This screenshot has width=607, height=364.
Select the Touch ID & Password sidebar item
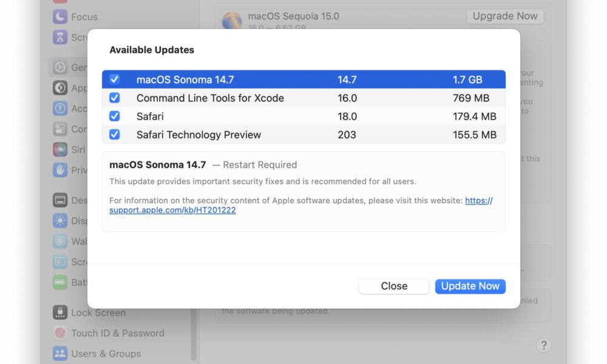point(118,333)
